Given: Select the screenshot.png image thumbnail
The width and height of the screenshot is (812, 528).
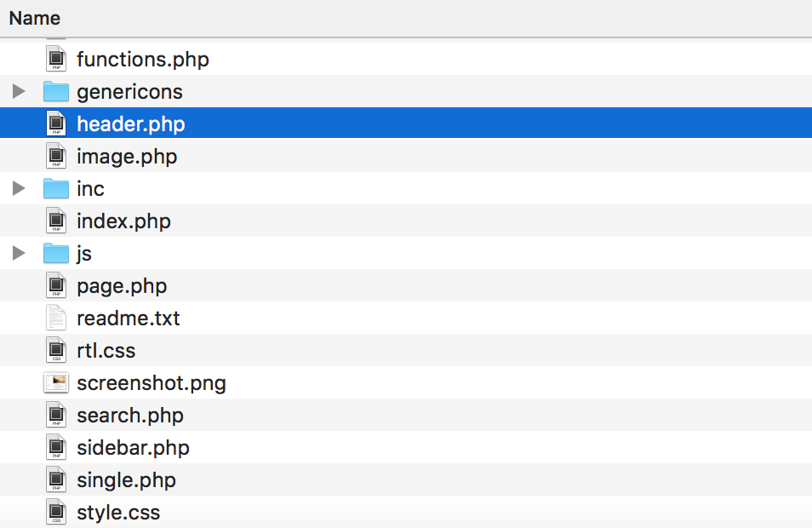Looking at the screenshot, I should coord(56,382).
